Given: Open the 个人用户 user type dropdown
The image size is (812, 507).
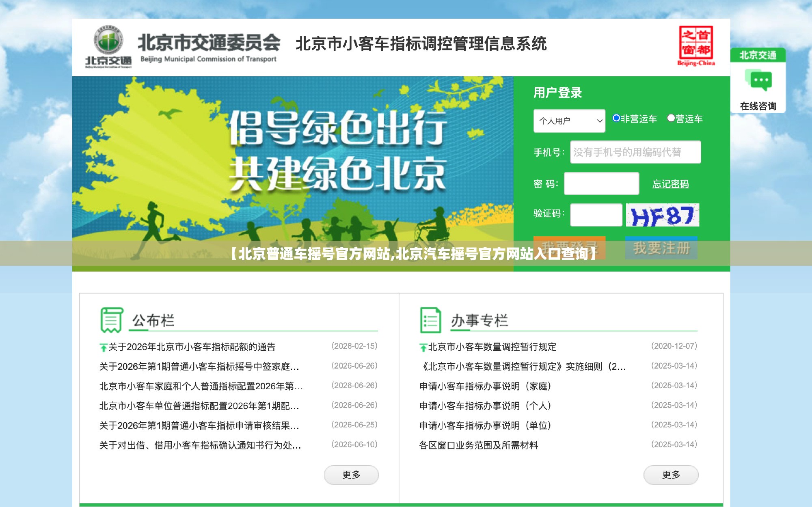Looking at the screenshot, I should click(x=569, y=121).
